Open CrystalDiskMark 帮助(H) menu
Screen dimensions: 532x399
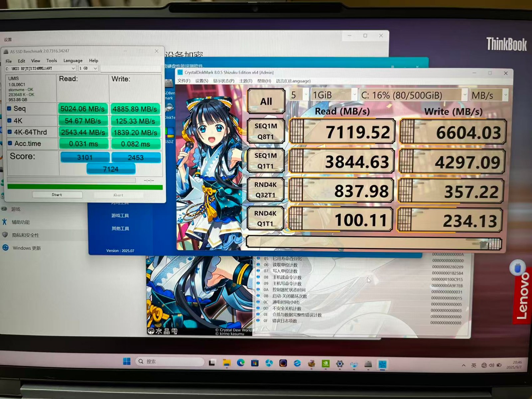click(x=264, y=81)
